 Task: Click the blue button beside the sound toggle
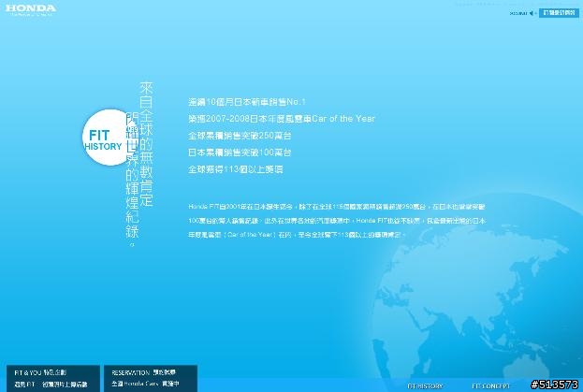(559, 13)
